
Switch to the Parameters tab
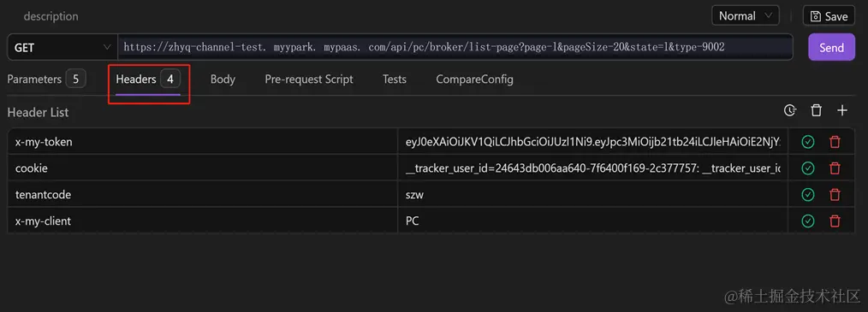click(46, 79)
